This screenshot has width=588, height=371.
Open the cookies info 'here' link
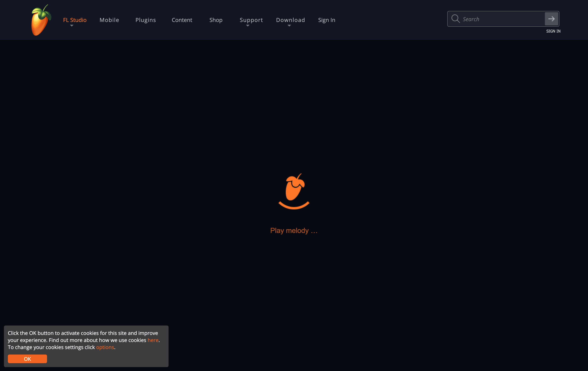pos(153,340)
